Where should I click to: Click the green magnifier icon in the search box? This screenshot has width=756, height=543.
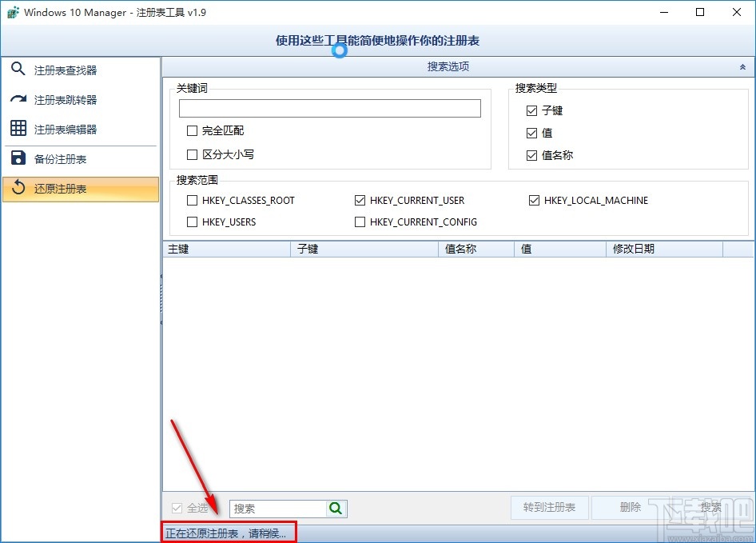click(335, 508)
